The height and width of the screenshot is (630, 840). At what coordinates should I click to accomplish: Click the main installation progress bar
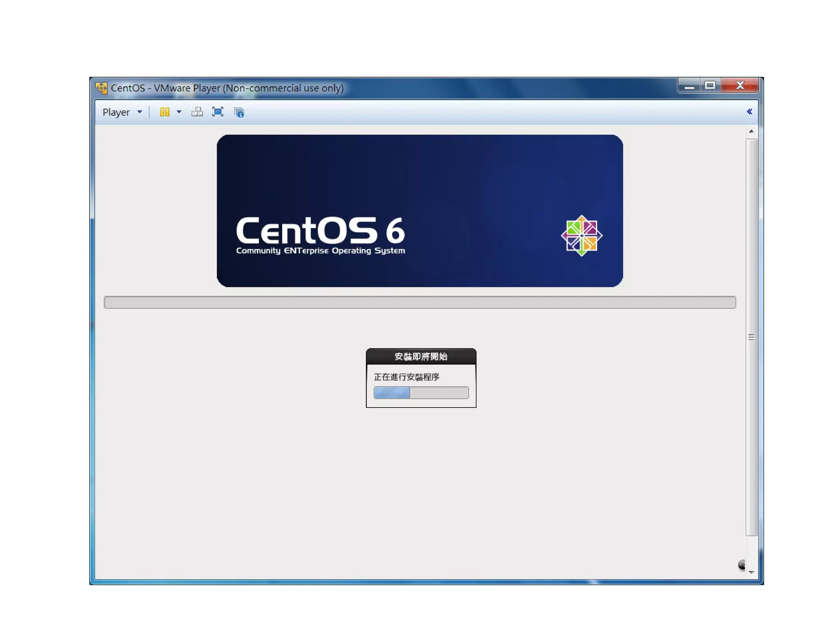pyautogui.click(x=420, y=302)
